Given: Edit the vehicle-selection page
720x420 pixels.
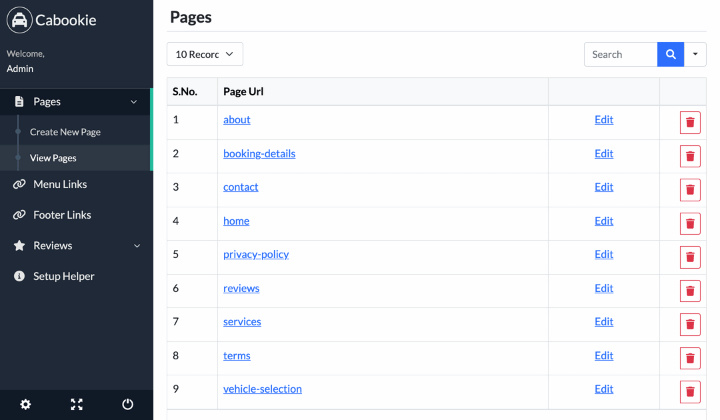Looking at the screenshot, I should tap(604, 389).
